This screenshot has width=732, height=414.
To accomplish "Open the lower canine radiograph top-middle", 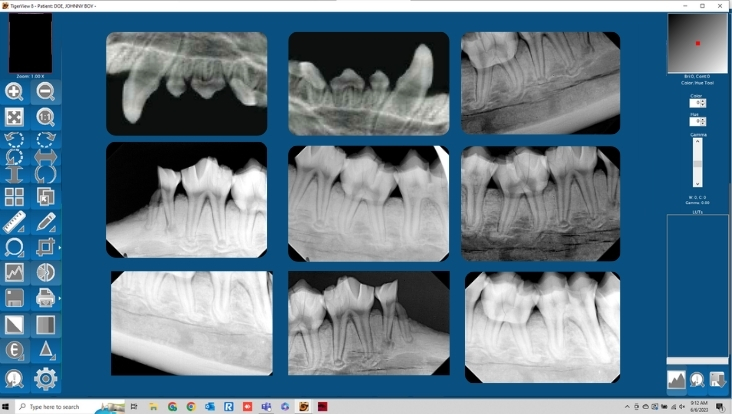I will point(369,84).
